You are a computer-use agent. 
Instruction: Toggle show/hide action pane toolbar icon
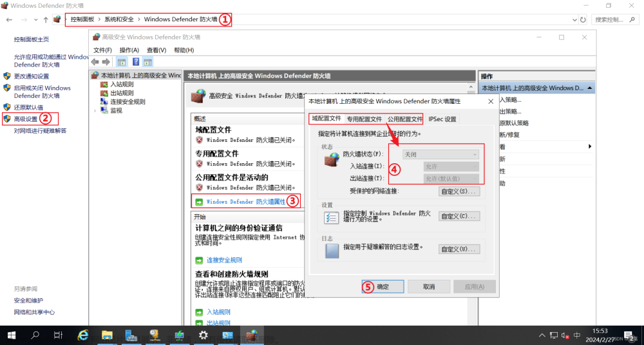(148, 62)
